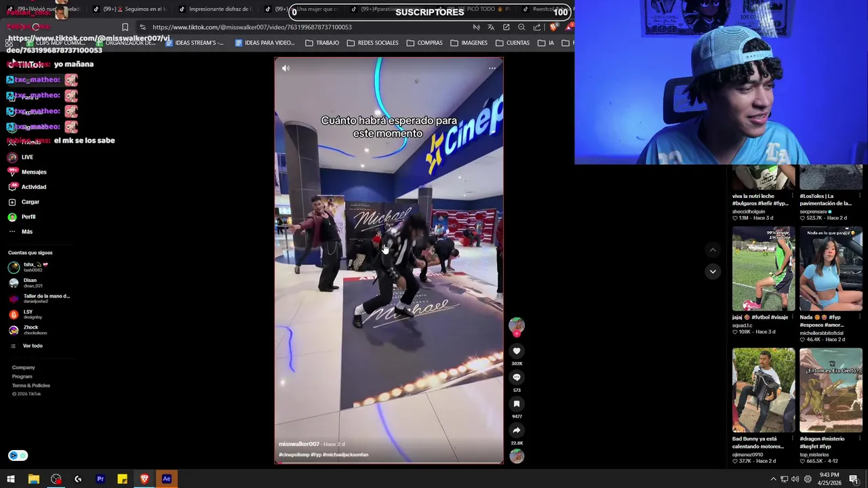Open options for the viva la nutri leche video
The width and height of the screenshot is (868, 488).
[x=792, y=196]
